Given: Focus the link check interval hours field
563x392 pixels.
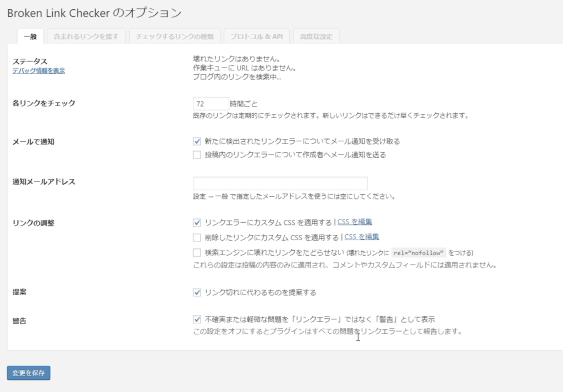Looking at the screenshot, I should (211, 104).
